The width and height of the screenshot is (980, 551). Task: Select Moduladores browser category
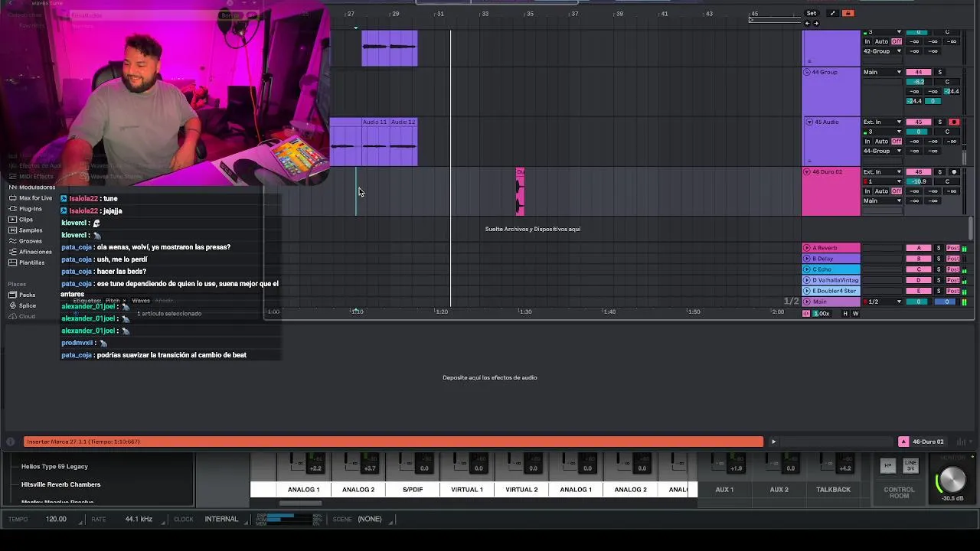click(37, 187)
